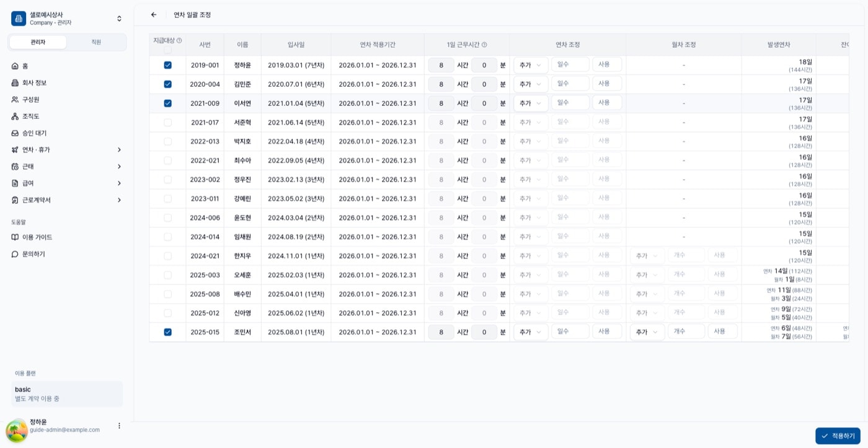Uncheck the checkbox for 정하윤 row

[x=167, y=65]
